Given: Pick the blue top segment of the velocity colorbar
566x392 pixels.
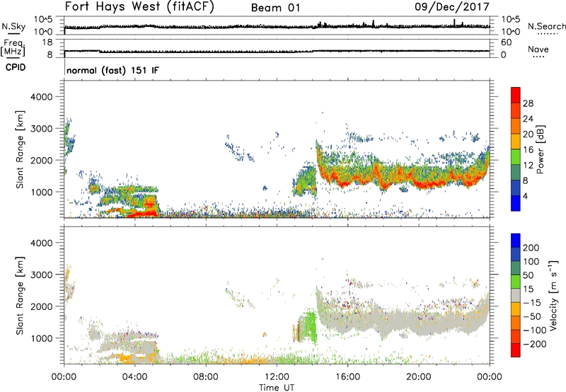Looking at the screenshot, I should click(516, 241).
